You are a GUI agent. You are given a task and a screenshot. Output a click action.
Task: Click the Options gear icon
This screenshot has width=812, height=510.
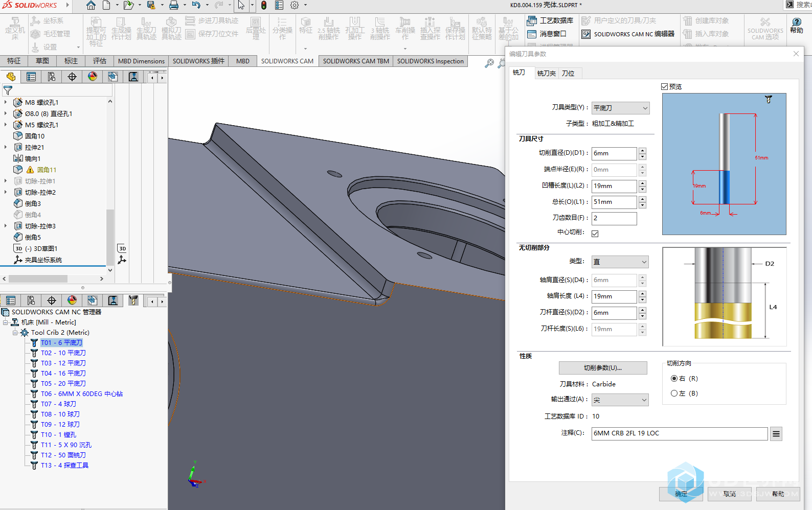(295, 6)
